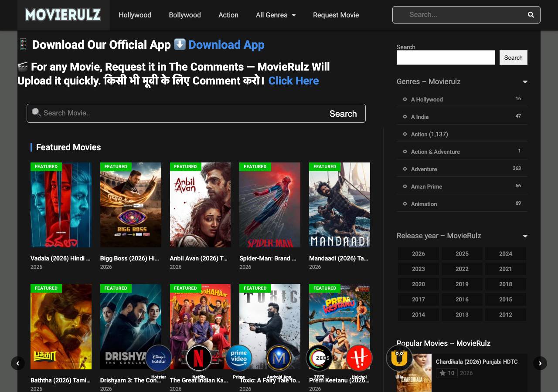This screenshot has width=558, height=392.
Task: Open the Anbil Avan movie poster
Action: pos(200,205)
